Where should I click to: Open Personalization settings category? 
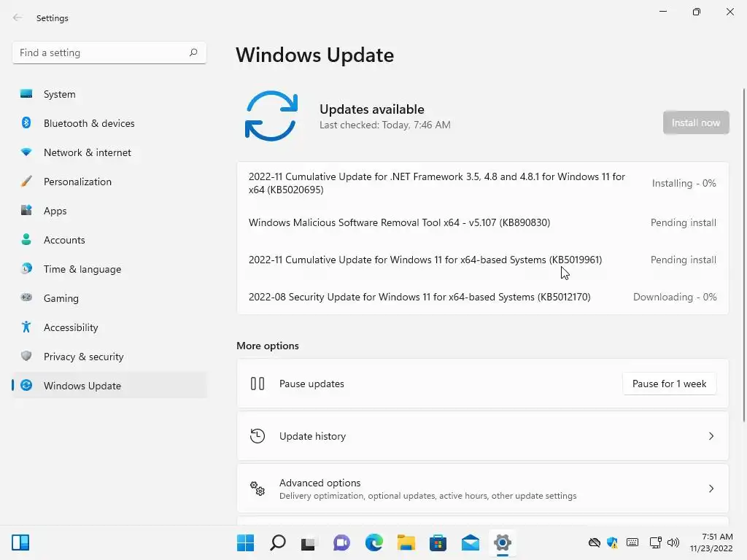click(109, 181)
